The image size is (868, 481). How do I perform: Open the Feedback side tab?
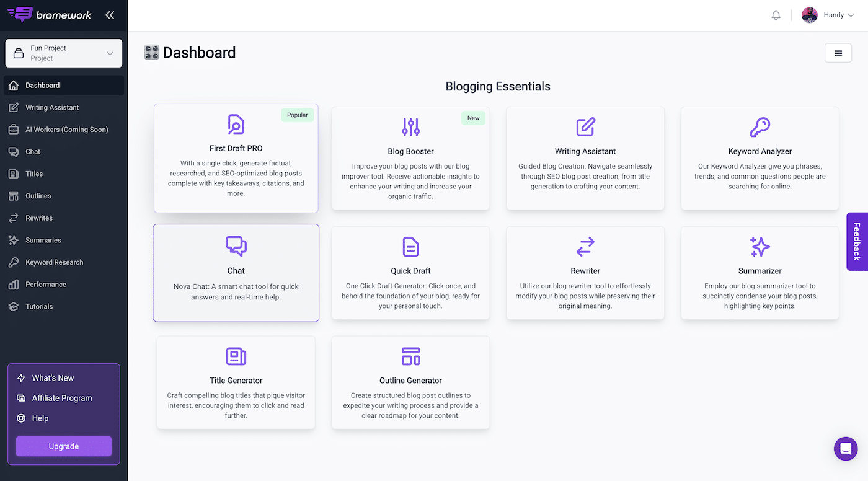(857, 242)
